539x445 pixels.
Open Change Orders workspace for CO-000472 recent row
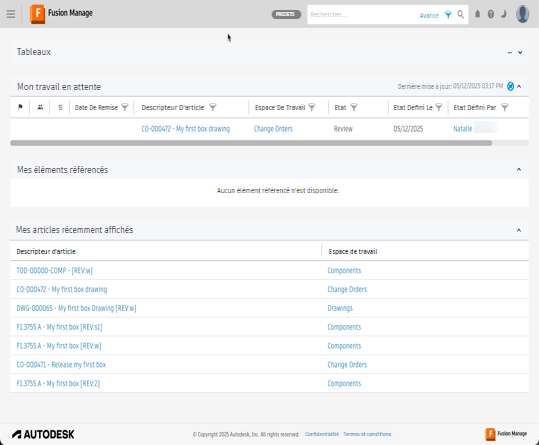347,289
